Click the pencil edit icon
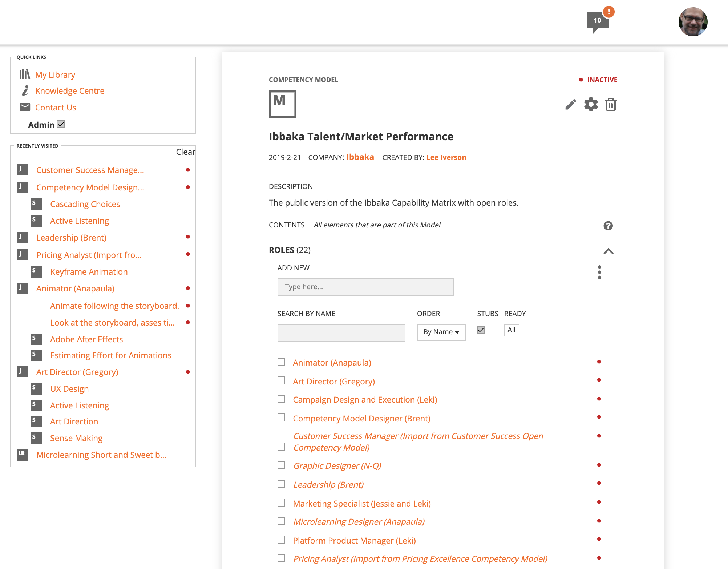The width and height of the screenshot is (728, 569). click(571, 105)
